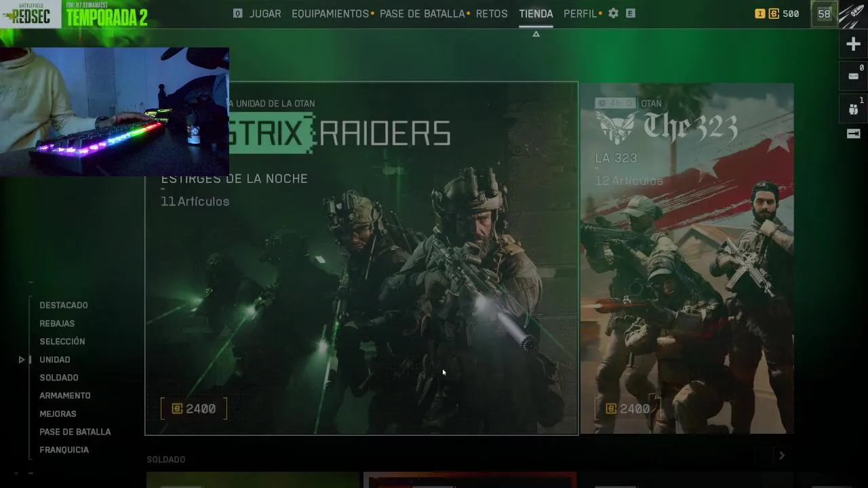The image size is (868, 488).
Task: Open the EQUIPAMIENTOS tab
Action: point(330,14)
